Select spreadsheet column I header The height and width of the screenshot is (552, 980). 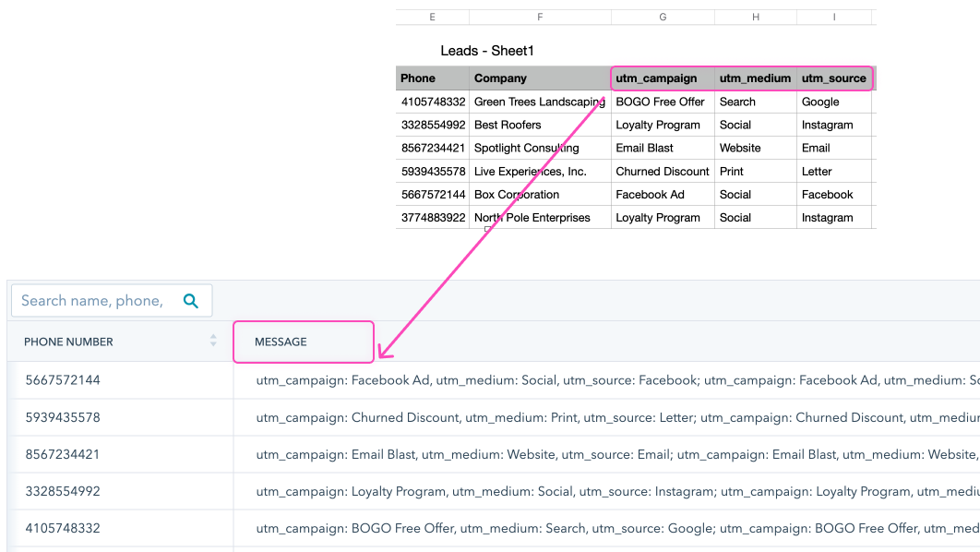[834, 18]
